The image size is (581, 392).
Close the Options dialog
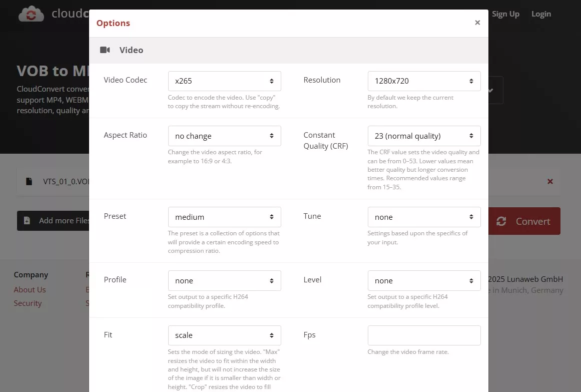tap(477, 22)
